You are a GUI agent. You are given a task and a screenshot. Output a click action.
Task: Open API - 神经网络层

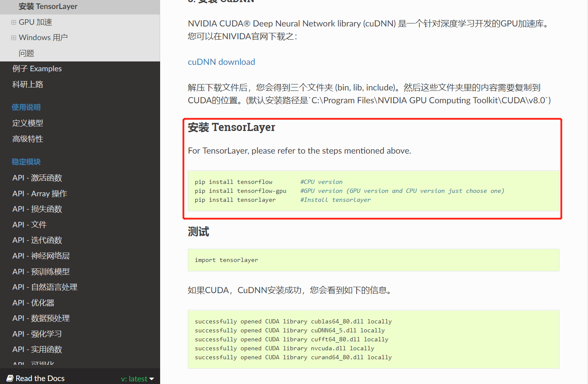point(41,256)
